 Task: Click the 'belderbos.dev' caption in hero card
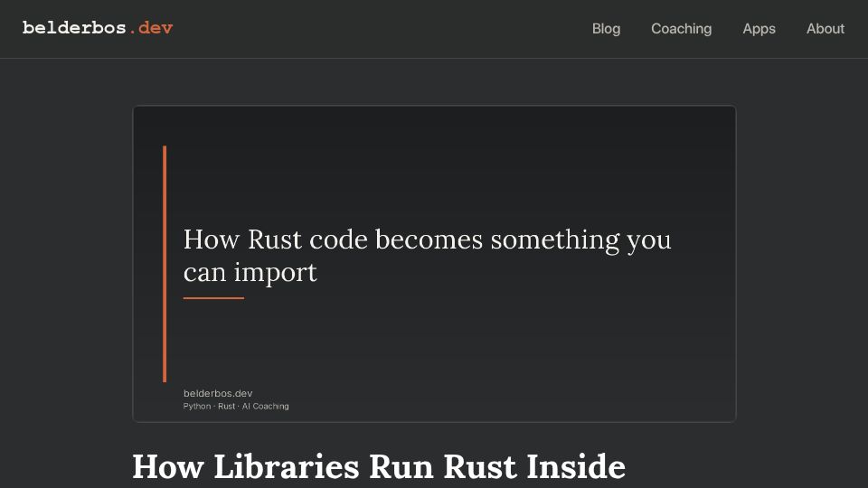point(218,393)
